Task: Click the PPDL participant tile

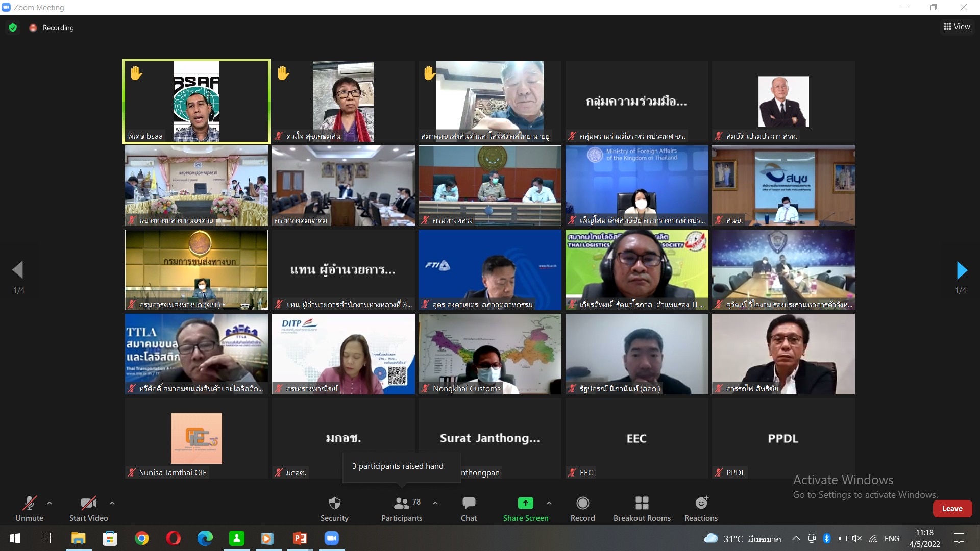Action: tap(783, 438)
